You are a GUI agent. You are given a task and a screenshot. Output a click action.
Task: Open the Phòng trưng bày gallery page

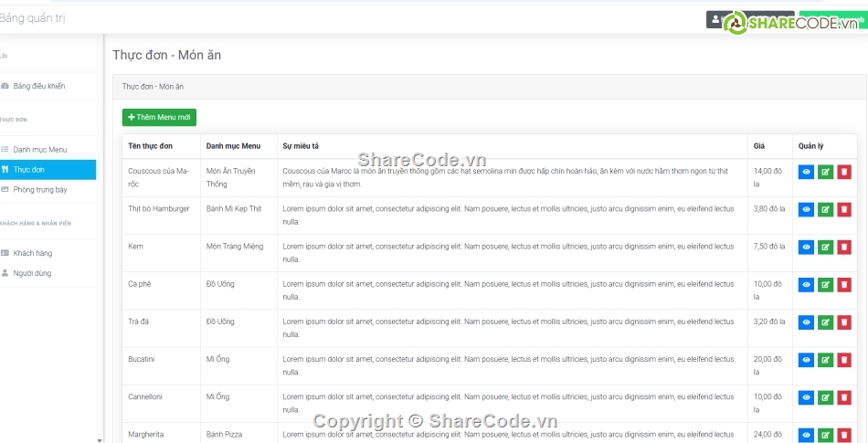[x=39, y=190]
